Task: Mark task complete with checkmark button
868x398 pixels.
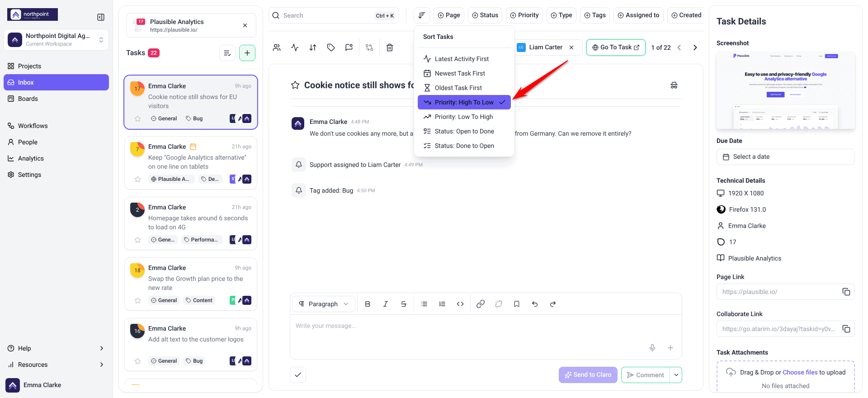Action: coord(298,374)
